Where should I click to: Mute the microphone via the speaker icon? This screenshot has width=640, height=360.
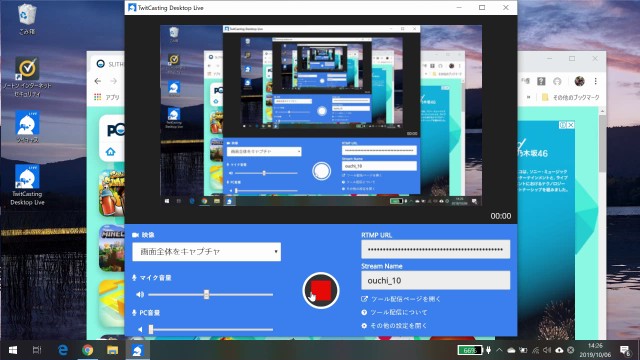coord(140,294)
